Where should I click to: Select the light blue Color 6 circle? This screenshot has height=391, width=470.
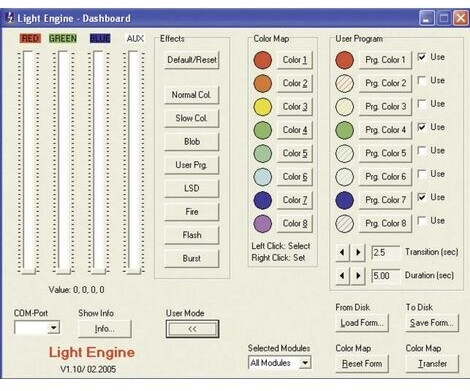[263, 177]
